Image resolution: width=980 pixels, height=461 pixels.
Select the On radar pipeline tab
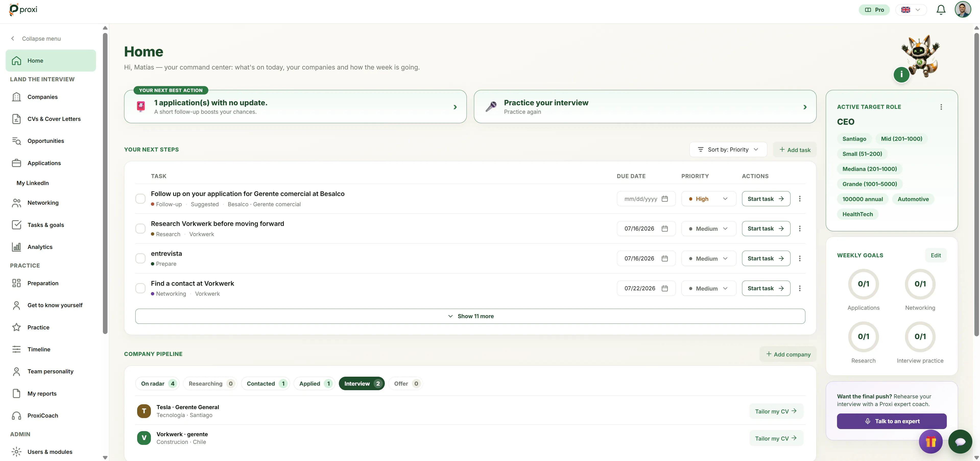(x=158, y=384)
